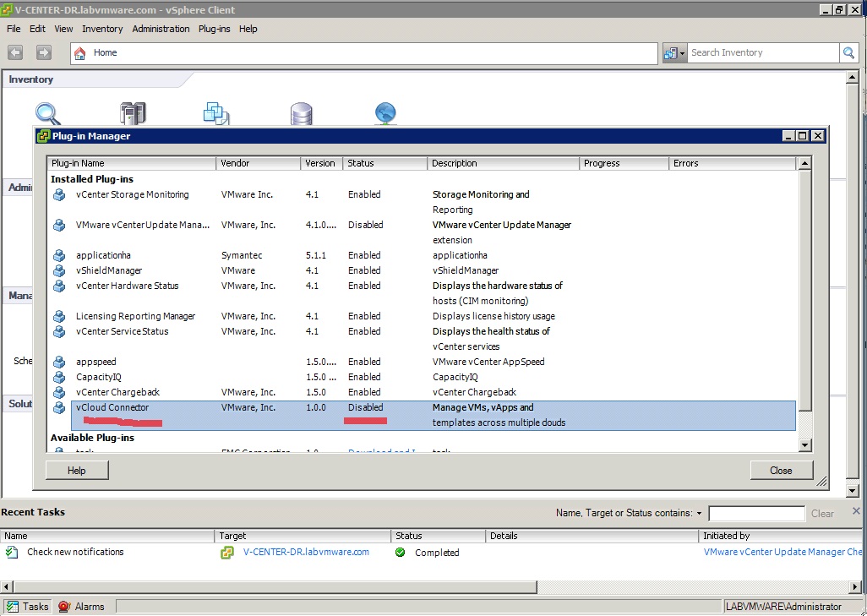Sort Recent Tasks by Name column
This screenshot has height=616, width=867.
pyautogui.click(x=108, y=536)
